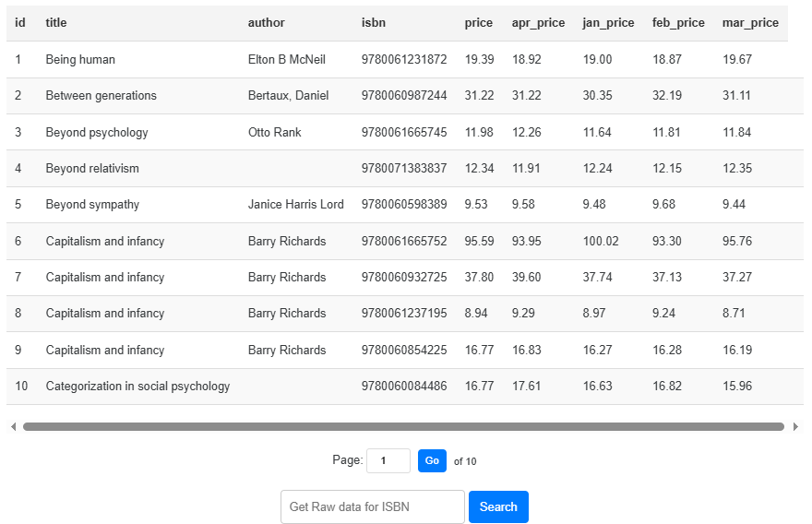Click the author column header
Viewport: 812px width, 524px height.
pyautogui.click(x=266, y=23)
